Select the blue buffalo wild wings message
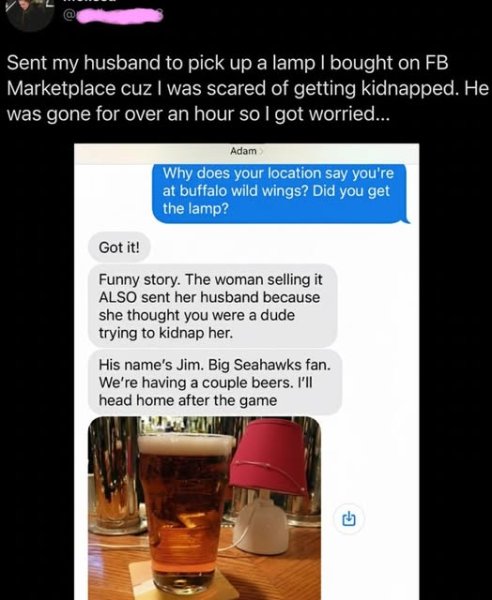The width and height of the screenshot is (492, 600). click(x=280, y=192)
